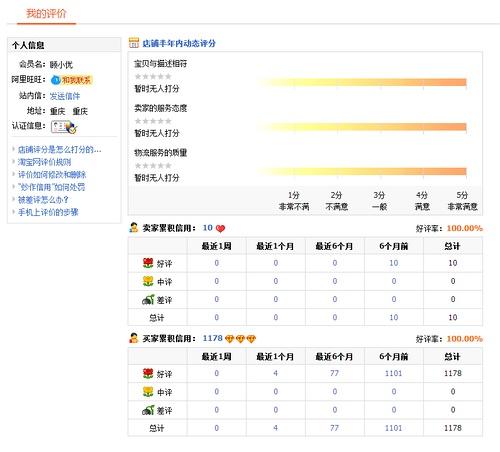Click the 店铺半年内动态评分 heading
The height and width of the screenshot is (452, 500).
click(x=179, y=43)
